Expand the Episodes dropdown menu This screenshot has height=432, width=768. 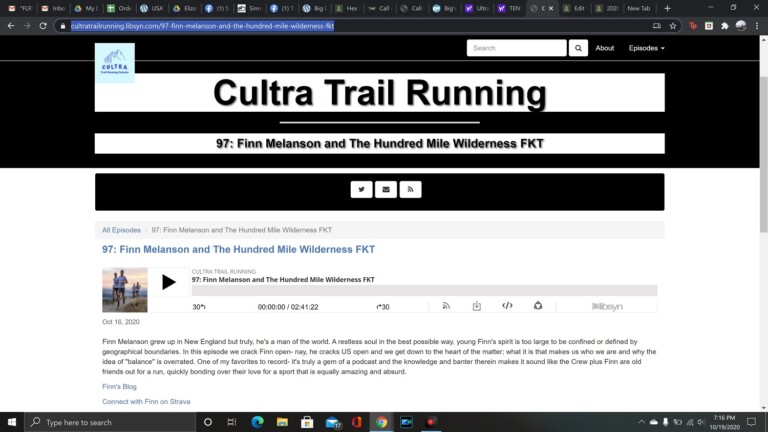[646, 48]
